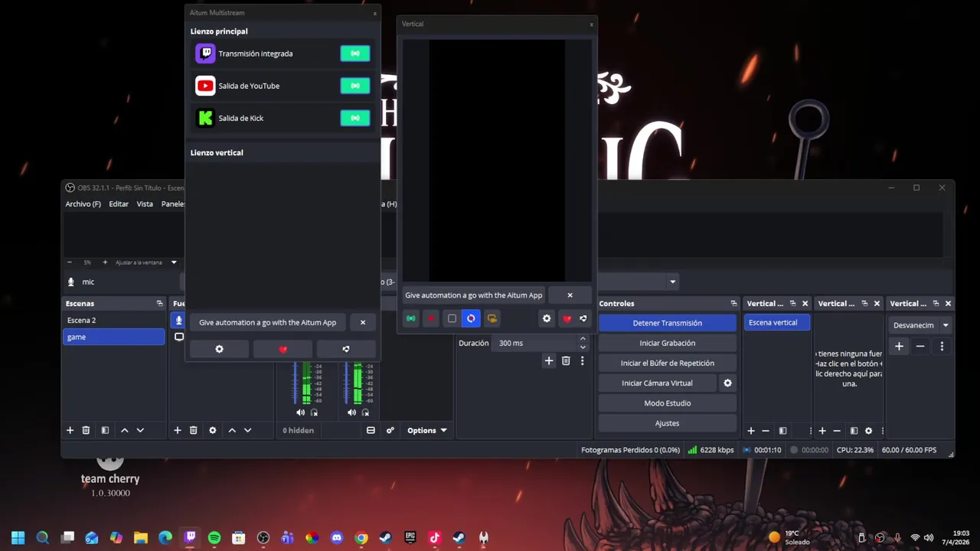Toggle vertical recording with the red record icon
This screenshot has width=980, height=551.
(x=431, y=318)
